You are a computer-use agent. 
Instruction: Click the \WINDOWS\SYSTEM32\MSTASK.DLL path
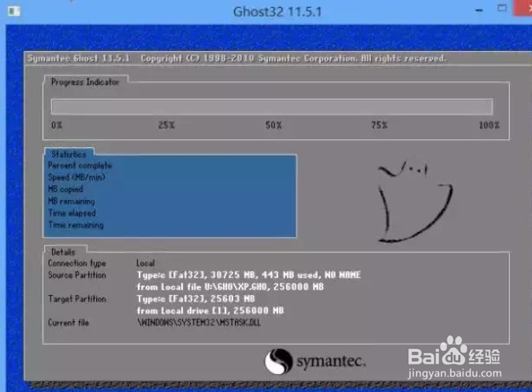point(199,323)
